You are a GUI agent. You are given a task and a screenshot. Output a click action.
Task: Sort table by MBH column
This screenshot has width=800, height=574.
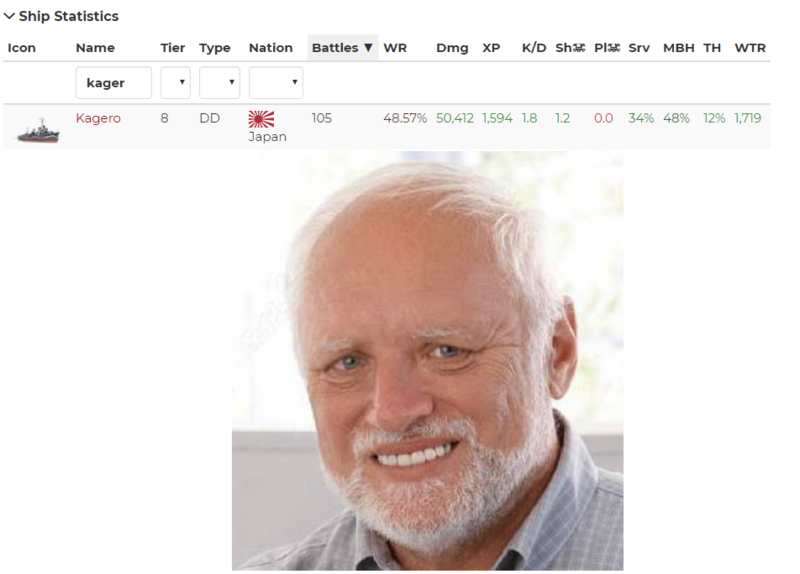coord(677,48)
